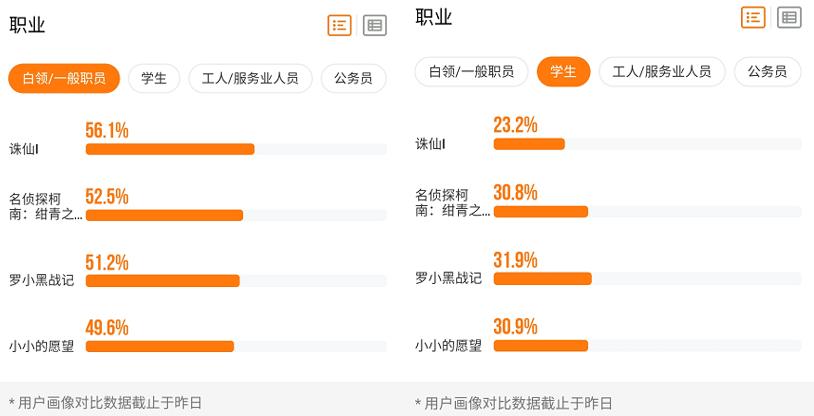The width and height of the screenshot is (814, 416).
Task: Click the 小小的愿望 label beside the 30.9% bar
Action: pos(448,346)
